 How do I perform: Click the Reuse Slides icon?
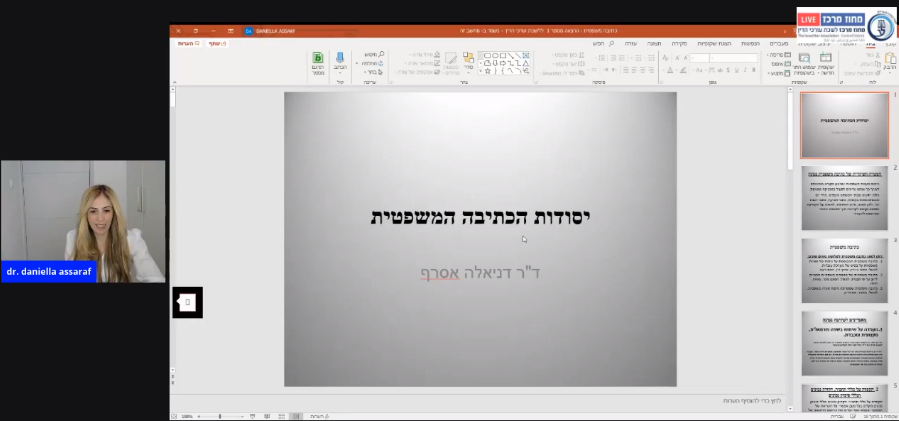804,58
